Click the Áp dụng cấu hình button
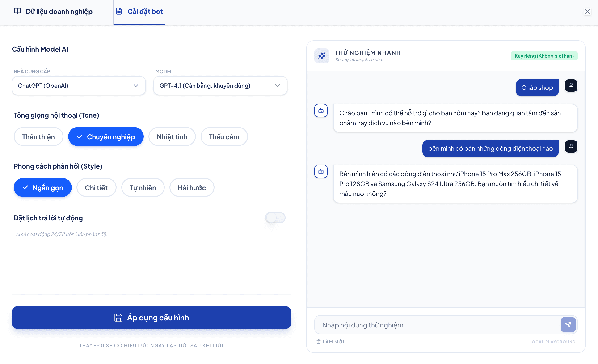 152,317
